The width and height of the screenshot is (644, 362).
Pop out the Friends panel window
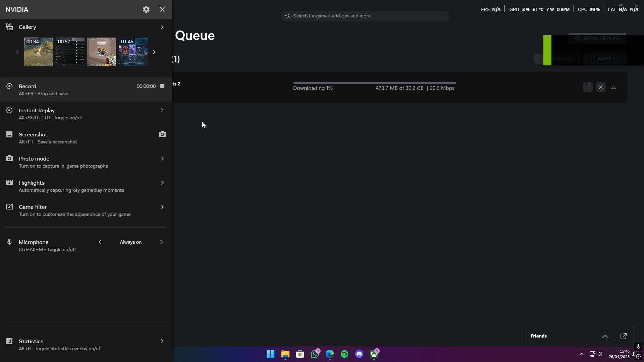(624, 336)
